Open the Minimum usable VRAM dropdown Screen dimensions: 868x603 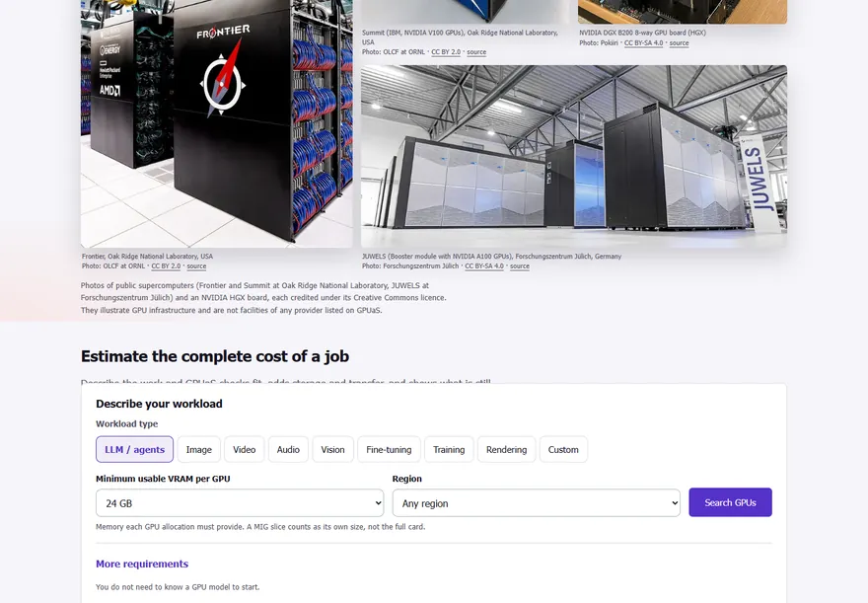coord(240,502)
